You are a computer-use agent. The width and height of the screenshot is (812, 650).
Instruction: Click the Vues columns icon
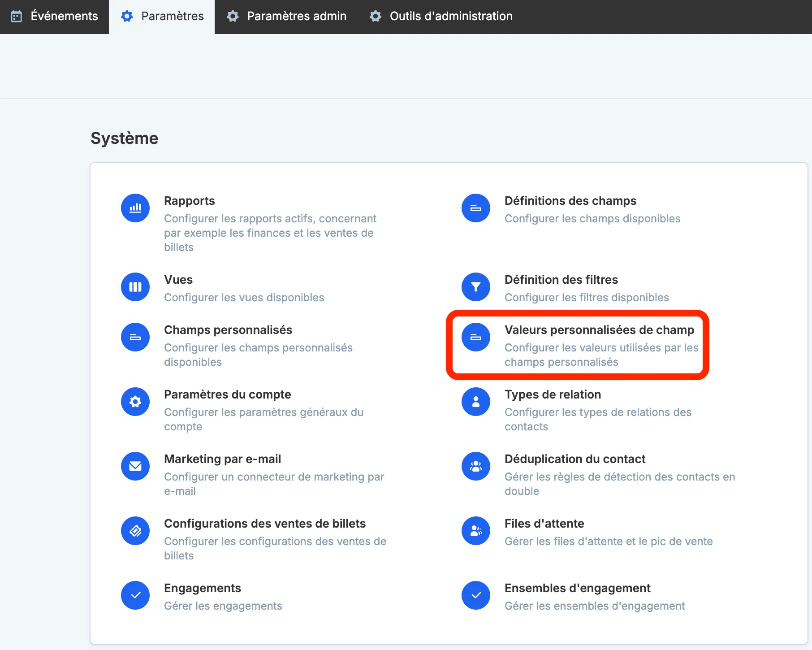(x=135, y=287)
